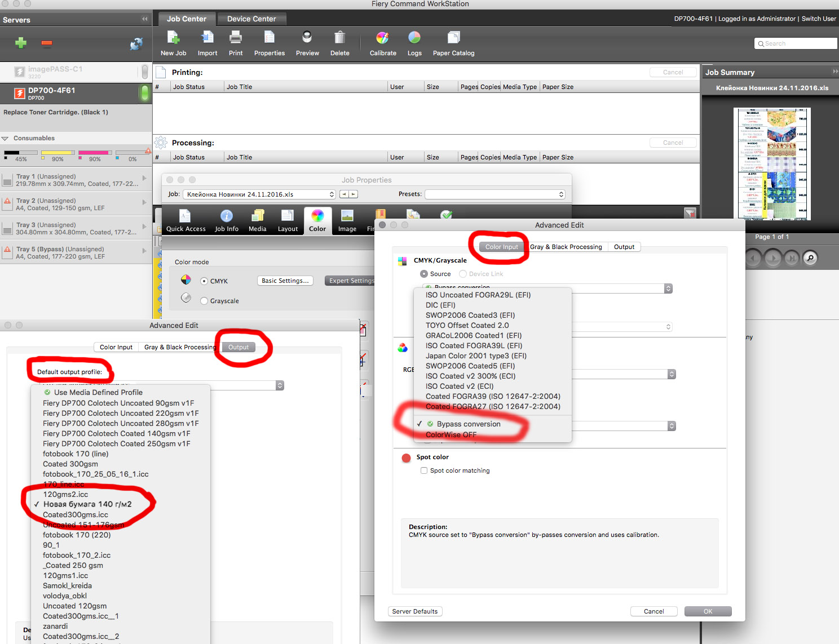Select the Grayscale color mode radio button
The image size is (839, 644).
(204, 301)
